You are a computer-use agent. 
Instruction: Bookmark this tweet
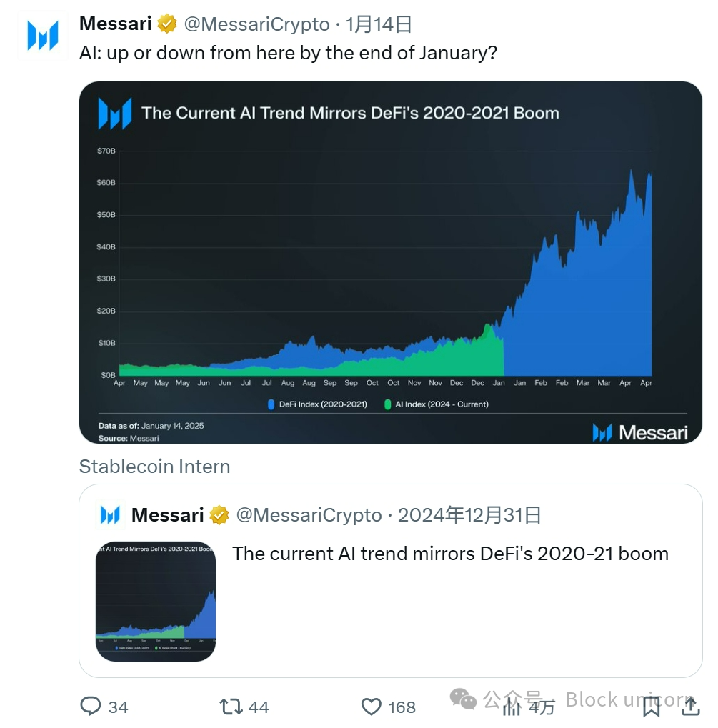651,707
